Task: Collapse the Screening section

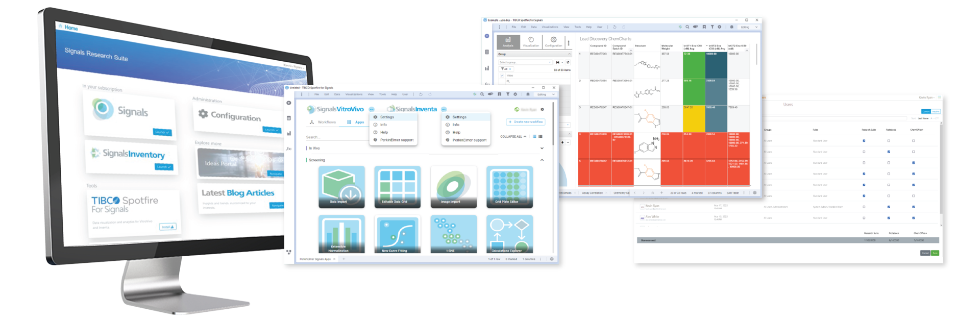Action: 542,160
